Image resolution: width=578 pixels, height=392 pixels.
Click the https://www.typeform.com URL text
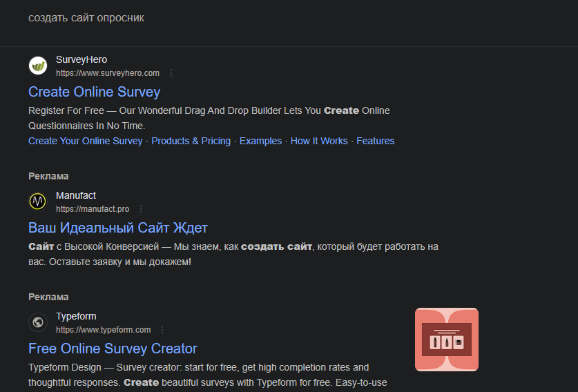pos(103,330)
